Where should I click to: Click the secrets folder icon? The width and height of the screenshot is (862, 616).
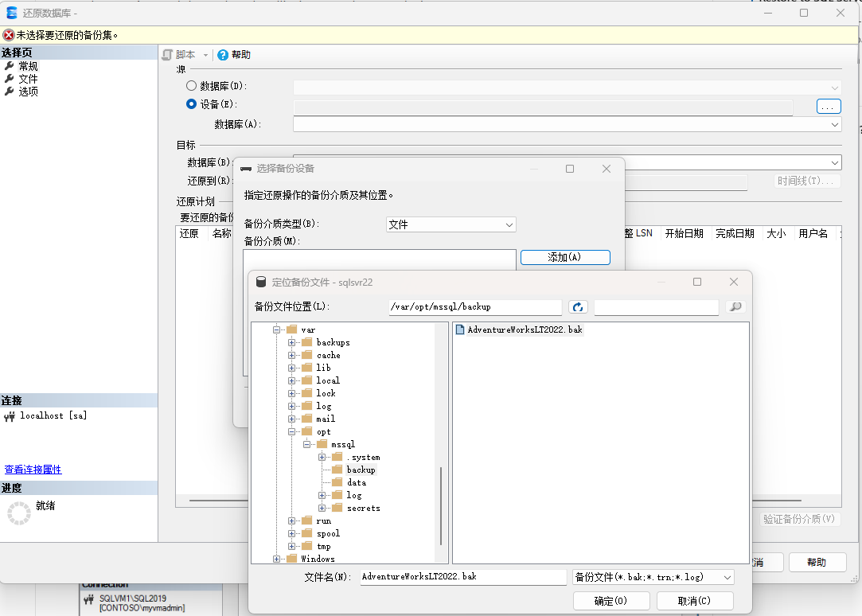(x=337, y=508)
